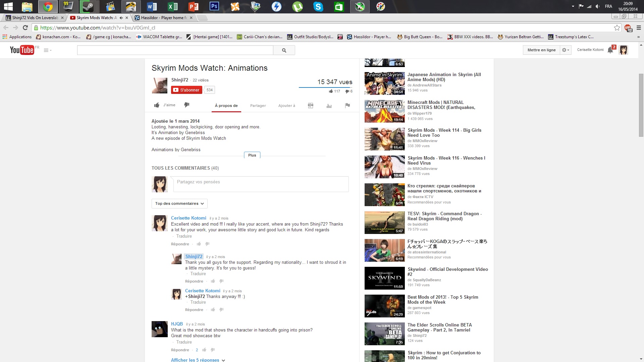The width and height of the screenshot is (644, 362).
Task: Open Skyrim Mods Week 114 thumbnail
Action: [x=385, y=139]
